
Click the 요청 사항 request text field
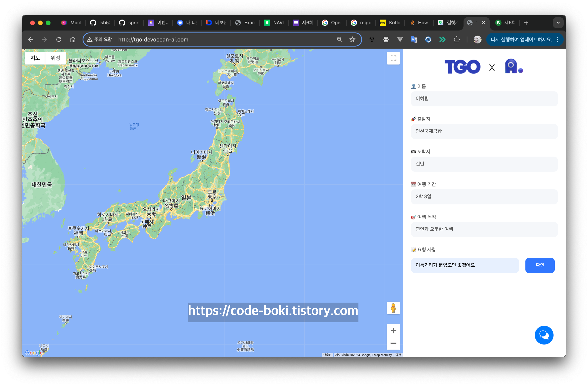(465, 265)
